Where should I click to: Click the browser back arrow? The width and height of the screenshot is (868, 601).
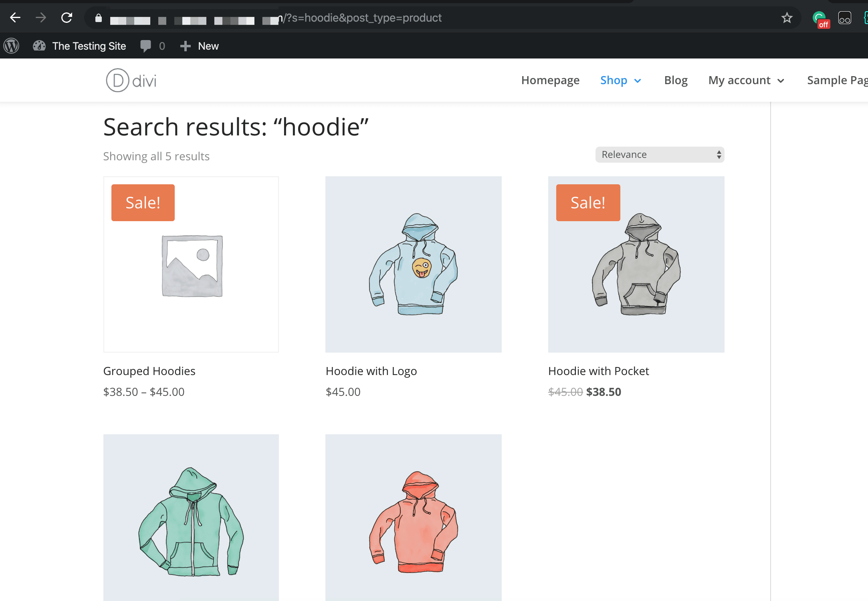click(15, 18)
